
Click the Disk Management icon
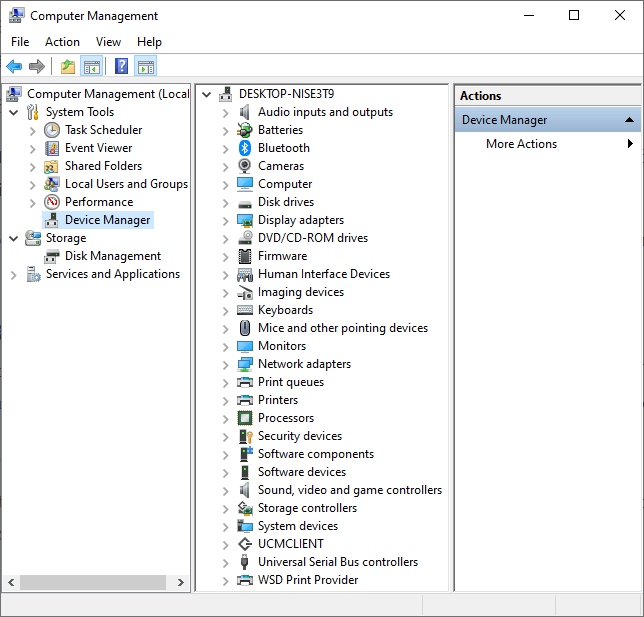pyautogui.click(x=52, y=256)
